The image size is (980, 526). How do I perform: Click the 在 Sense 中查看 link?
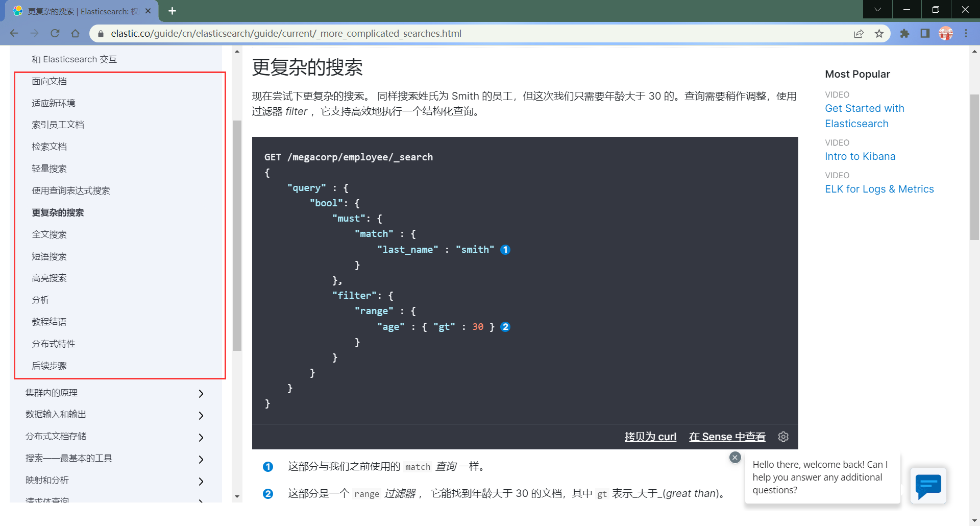tap(727, 437)
